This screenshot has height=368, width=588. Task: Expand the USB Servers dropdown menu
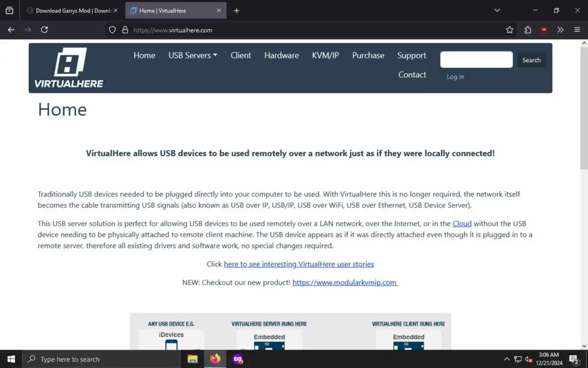pyautogui.click(x=193, y=55)
